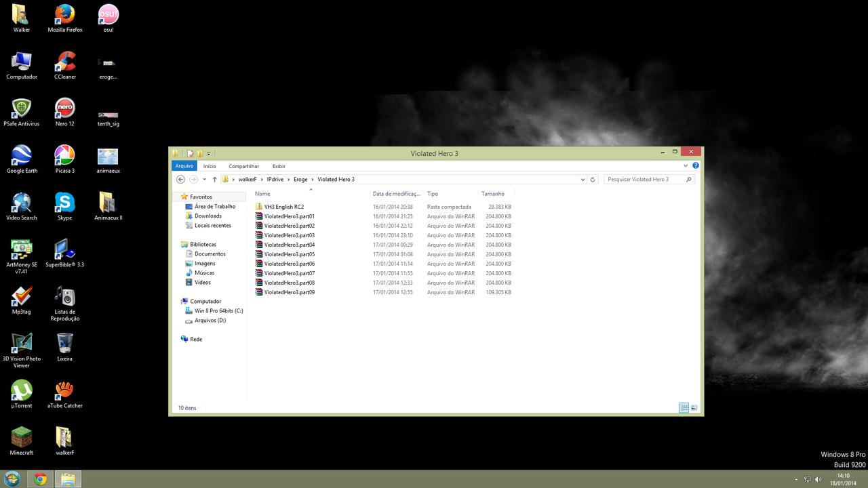Viewport: 868px width, 488px height.
Task: Open the Arquivo ribbon tab
Action: [x=184, y=166]
